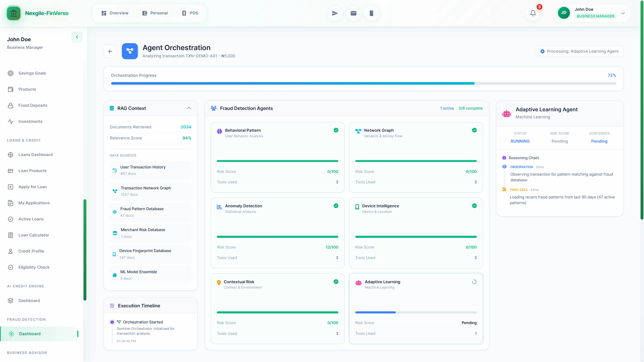The height and width of the screenshot is (362, 644).
Task: Open John Doe profile dropdown
Action: click(x=623, y=13)
